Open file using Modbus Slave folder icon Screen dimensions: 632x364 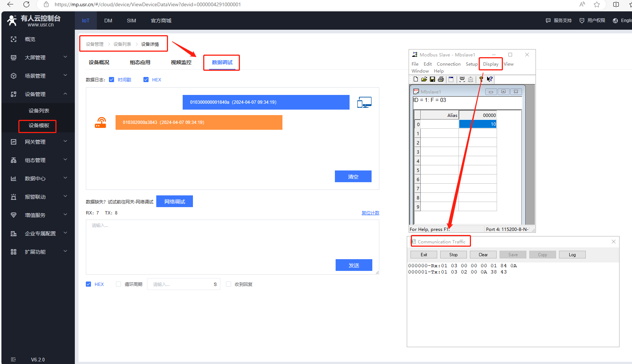424,79
